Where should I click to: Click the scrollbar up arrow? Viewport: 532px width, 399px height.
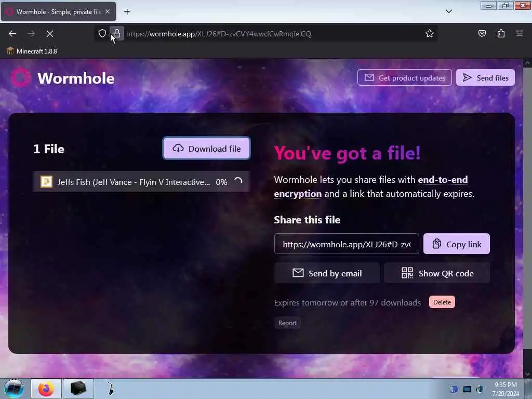(527, 63)
